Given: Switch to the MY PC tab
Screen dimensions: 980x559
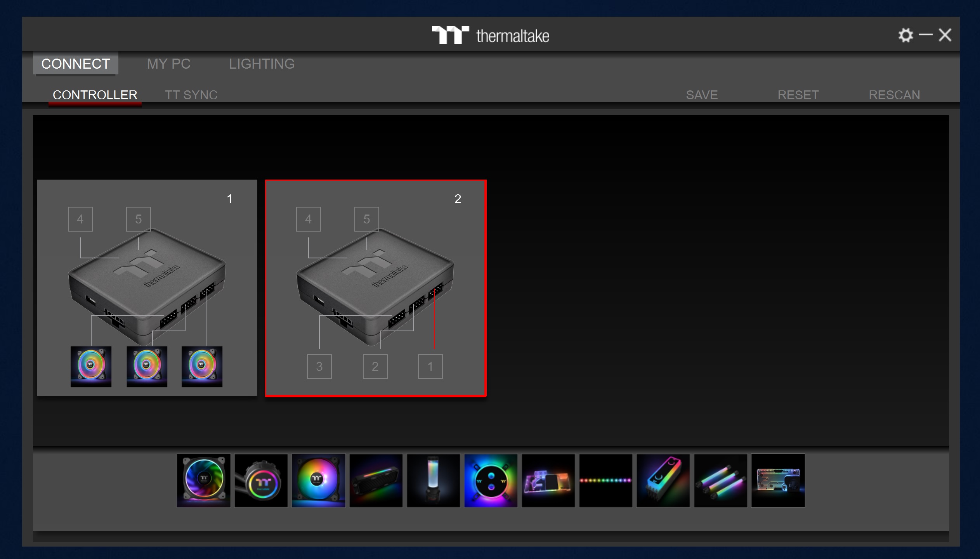Looking at the screenshot, I should [x=168, y=64].
